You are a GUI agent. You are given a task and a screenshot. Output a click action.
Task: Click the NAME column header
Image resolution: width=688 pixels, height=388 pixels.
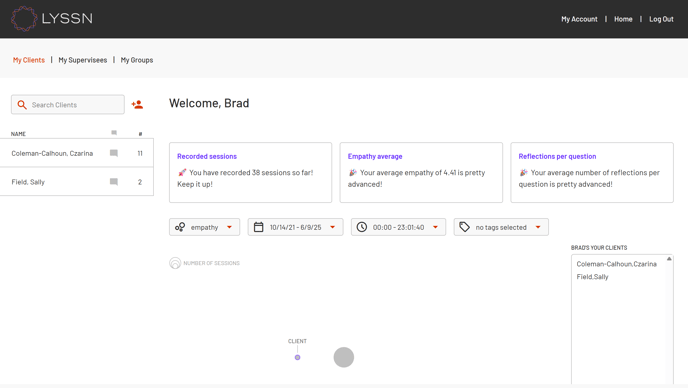pos(18,134)
